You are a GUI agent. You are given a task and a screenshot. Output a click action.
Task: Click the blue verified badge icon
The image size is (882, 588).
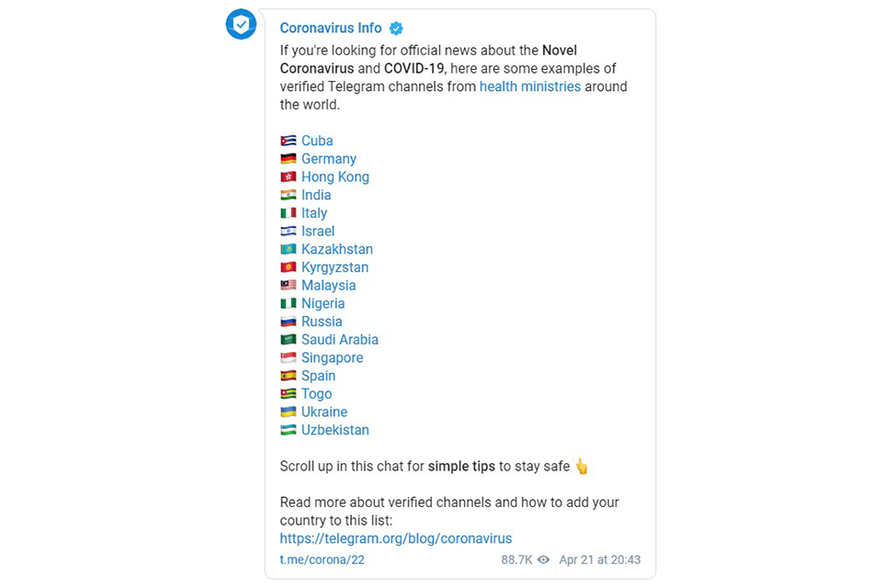pyautogui.click(x=396, y=28)
